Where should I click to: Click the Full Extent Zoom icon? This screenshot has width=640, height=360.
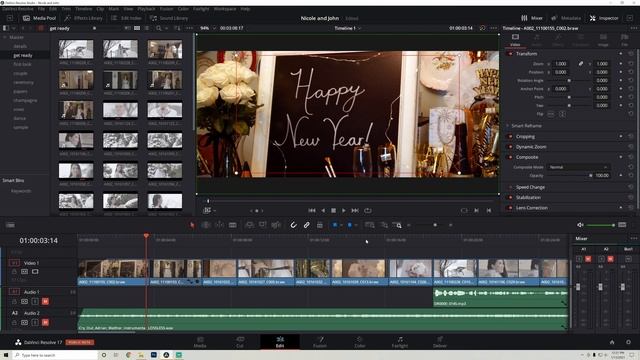(x=369, y=225)
